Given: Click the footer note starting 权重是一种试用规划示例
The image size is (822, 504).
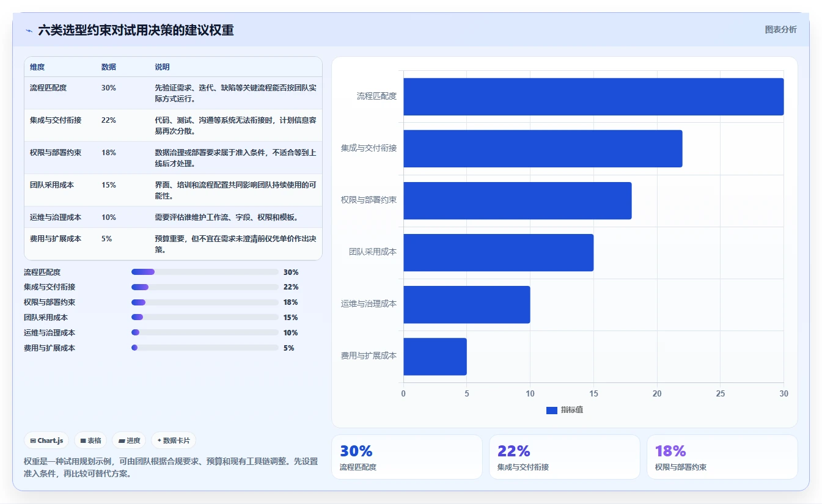Looking at the screenshot, I should [171, 467].
